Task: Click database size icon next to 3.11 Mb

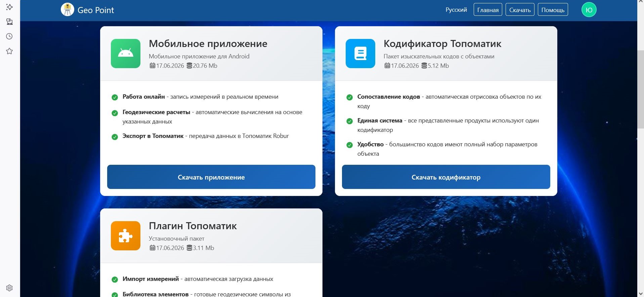Action: pyautogui.click(x=189, y=248)
